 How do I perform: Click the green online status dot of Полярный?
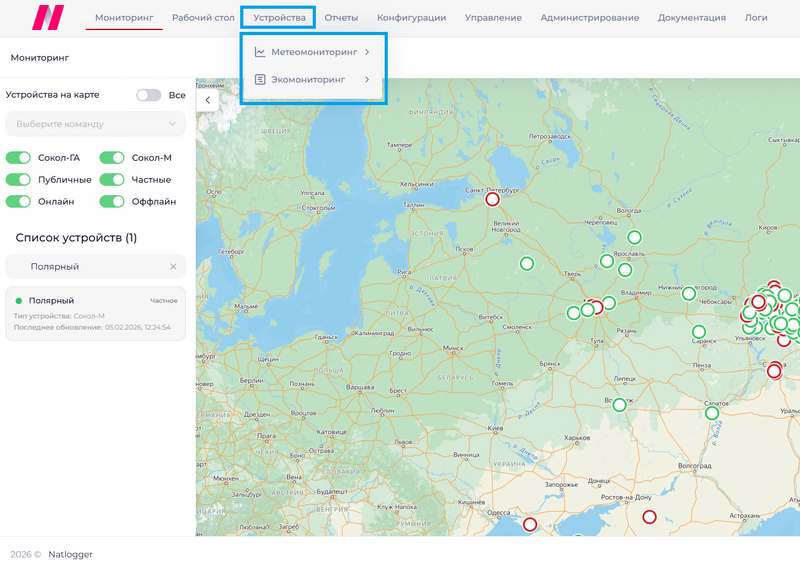[19, 301]
